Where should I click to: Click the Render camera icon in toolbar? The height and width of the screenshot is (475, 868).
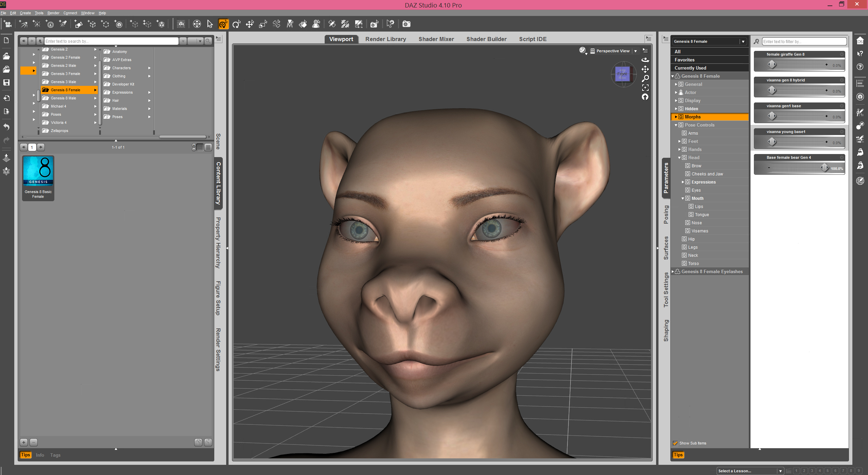(x=406, y=24)
